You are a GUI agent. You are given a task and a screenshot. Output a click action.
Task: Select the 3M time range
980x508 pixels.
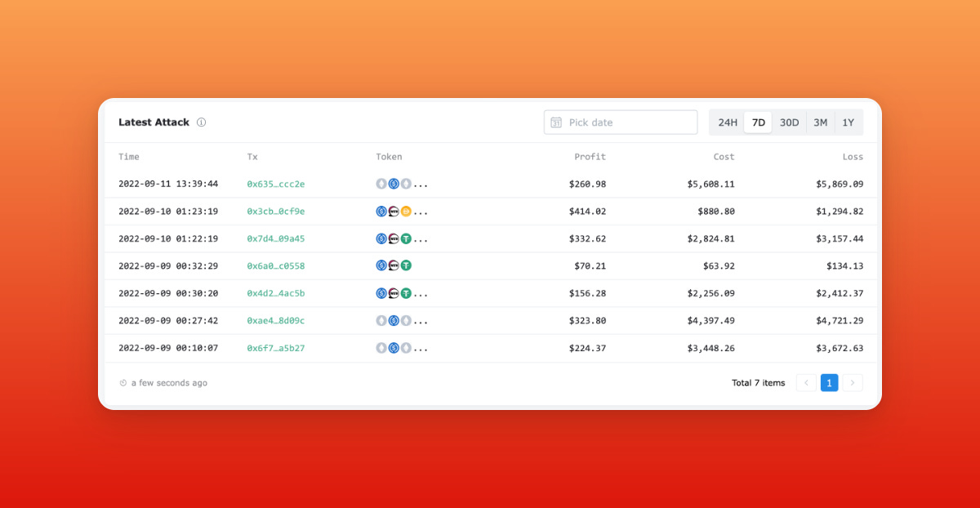(820, 123)
